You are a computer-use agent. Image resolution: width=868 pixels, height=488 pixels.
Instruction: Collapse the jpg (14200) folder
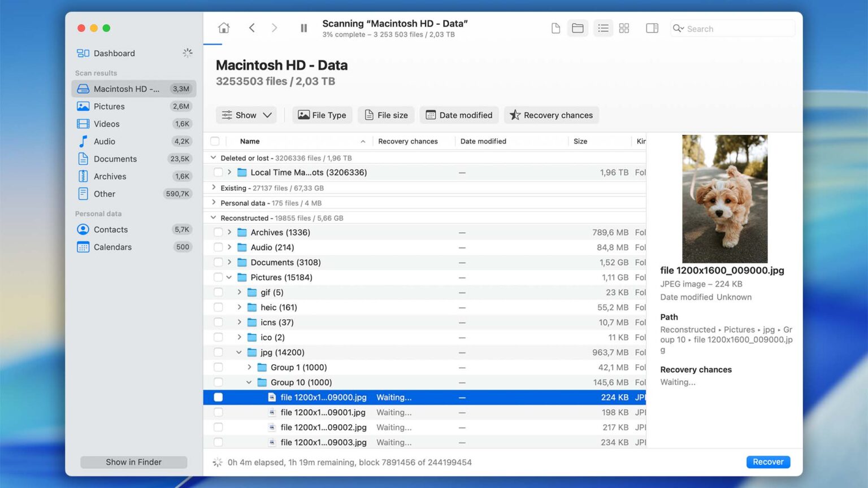tap(238, 352)
